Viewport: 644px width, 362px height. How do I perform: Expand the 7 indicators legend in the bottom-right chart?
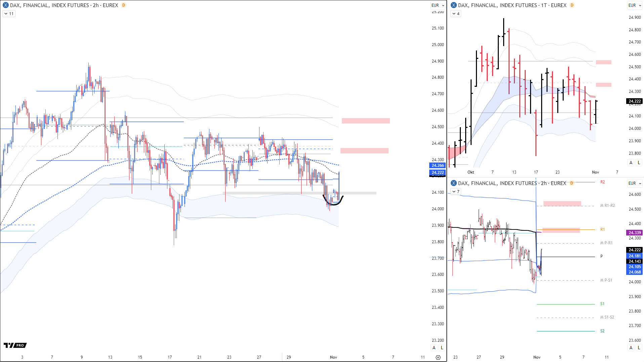point(456,192)
